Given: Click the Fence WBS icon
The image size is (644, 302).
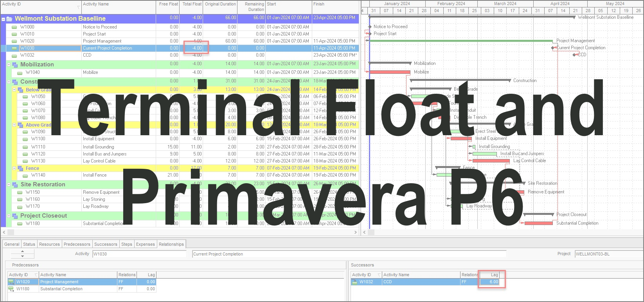Looking at the screenshot, I should click(20, 168).
